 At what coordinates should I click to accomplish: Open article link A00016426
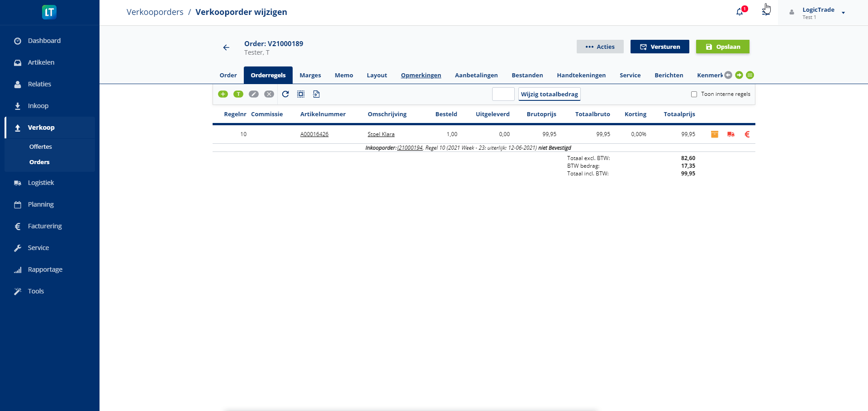pos(314,134)
